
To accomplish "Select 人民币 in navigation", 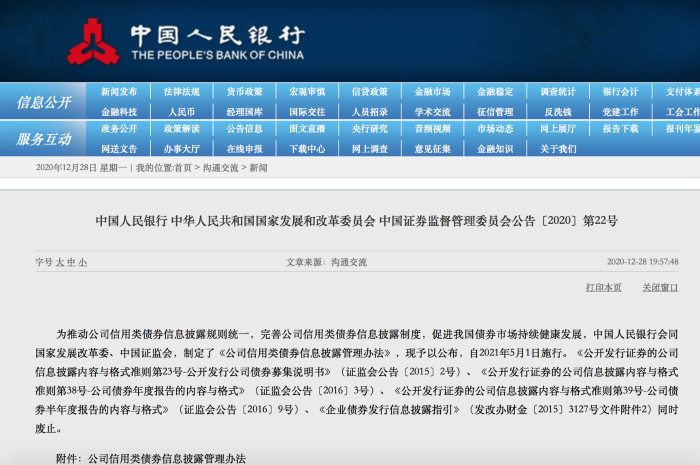I will 182,112.
